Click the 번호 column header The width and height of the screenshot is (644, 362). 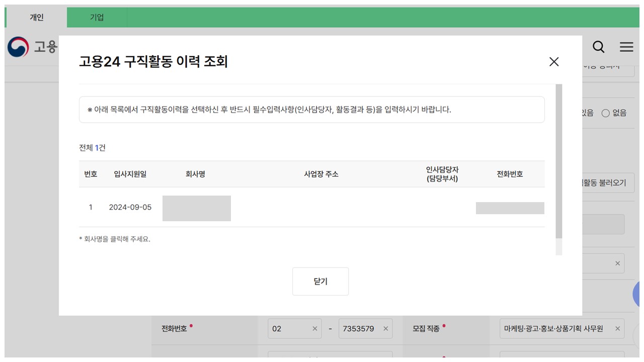coord(91,174)
